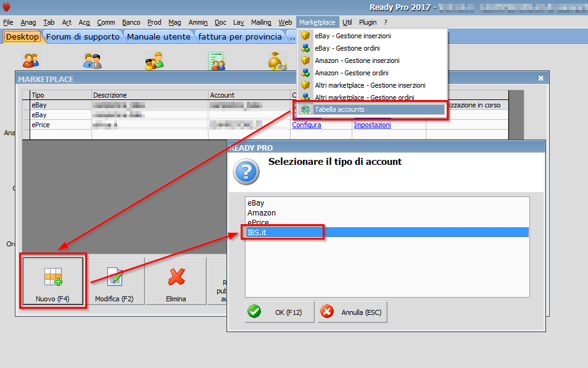Cancel with Annulla (ESC) button
The image size is (588, 368).
click(352, 312)
